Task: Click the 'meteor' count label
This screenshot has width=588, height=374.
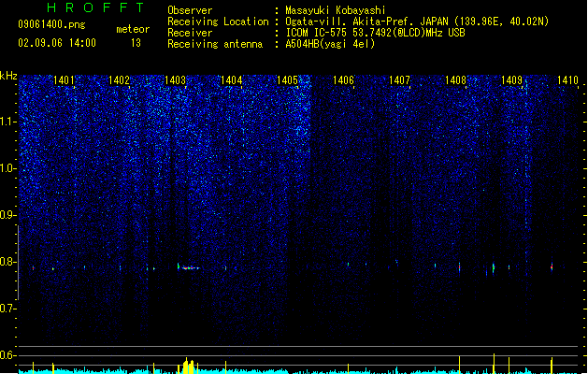Action: pyautogui.click(x=133, y=29)
